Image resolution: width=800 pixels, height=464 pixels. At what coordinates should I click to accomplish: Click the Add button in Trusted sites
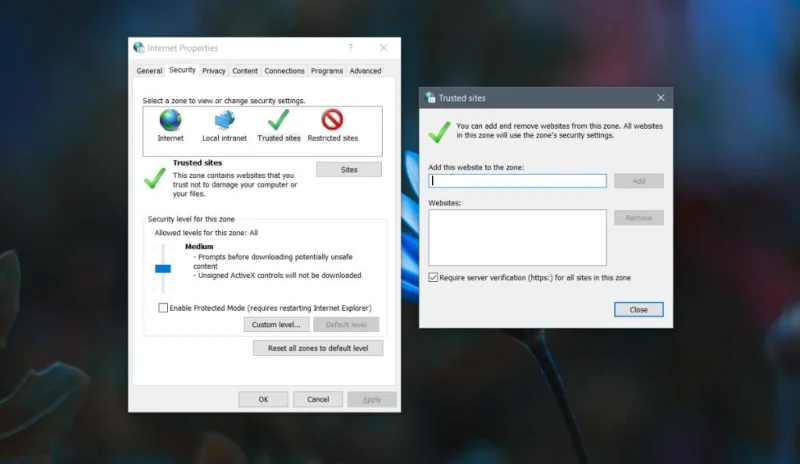tap(639, 181)
